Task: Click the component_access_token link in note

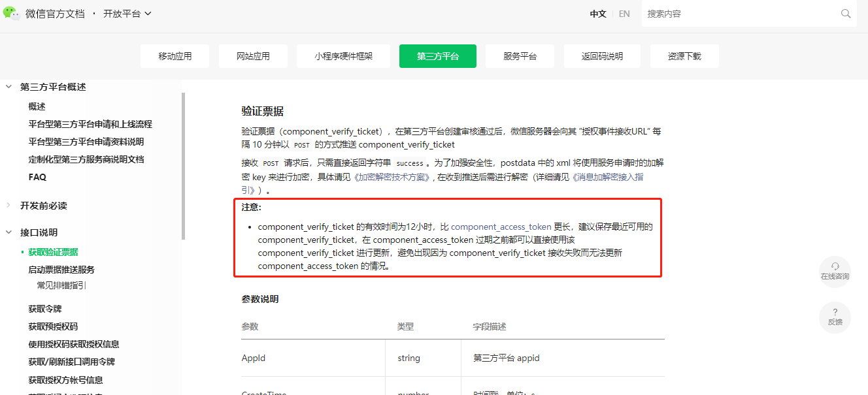Action: click(x=501, y=227)
